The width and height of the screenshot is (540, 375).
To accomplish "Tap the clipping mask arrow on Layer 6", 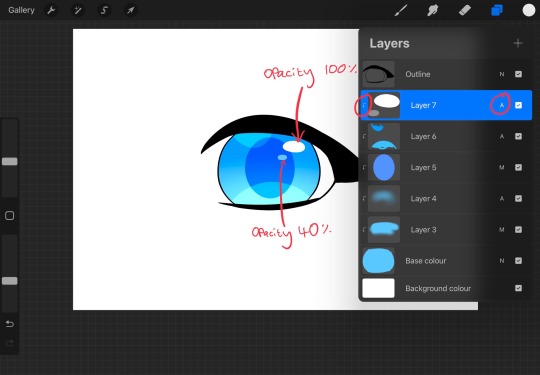I will [364, 136].
